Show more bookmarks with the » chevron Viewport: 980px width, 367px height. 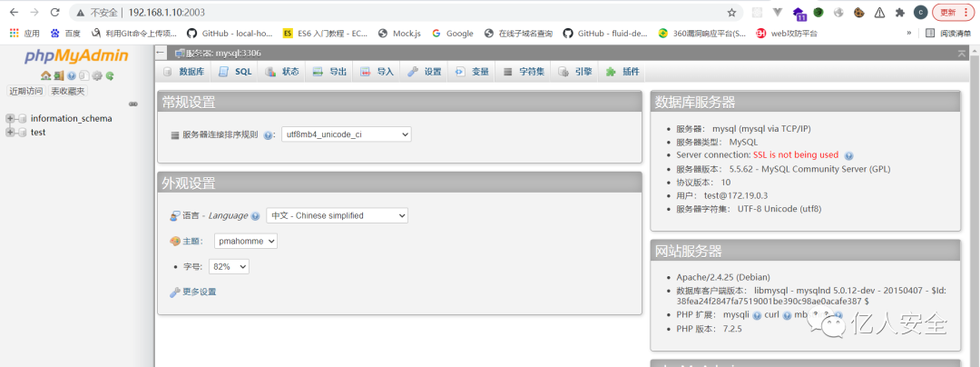pos(908,33)
